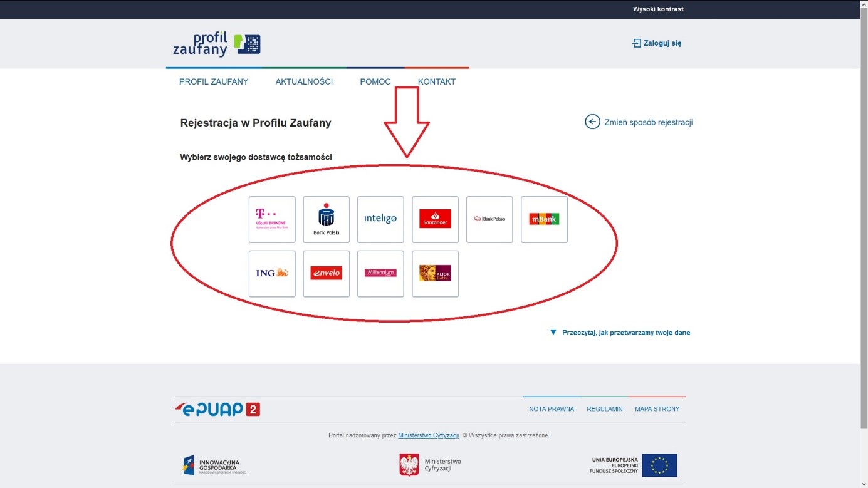Click Wybierz swojego dostawcę tożsamości text
This screenshot has height=488, width=868.
256,157
